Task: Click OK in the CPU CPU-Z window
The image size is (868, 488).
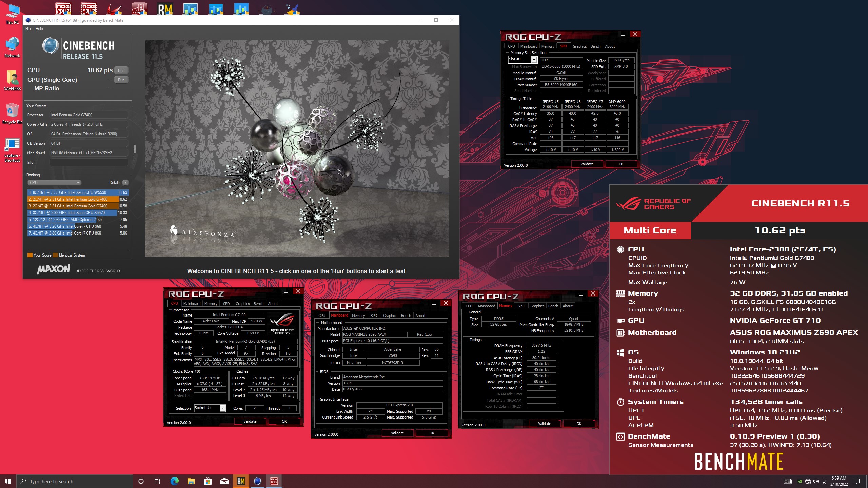Action: [284, 421]
